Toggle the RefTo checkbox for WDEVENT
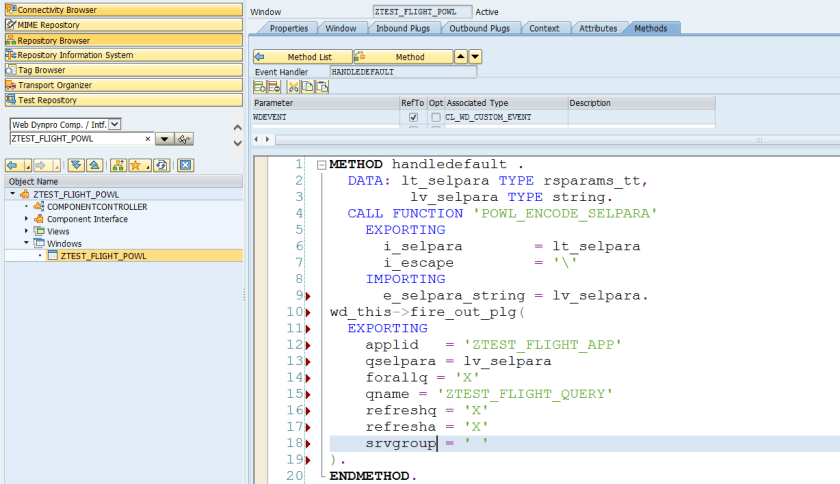 tap(413, 117)
